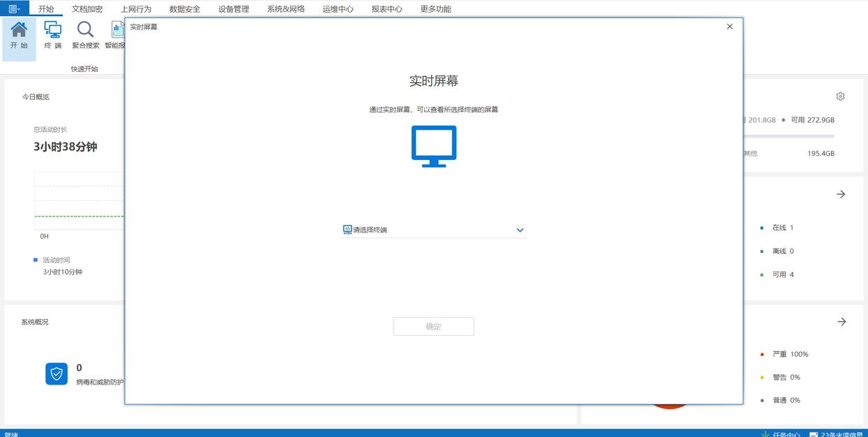This screenshot has height=437, width=868.
Task: Click the 确定 button
Action: (x=434, y=327)
